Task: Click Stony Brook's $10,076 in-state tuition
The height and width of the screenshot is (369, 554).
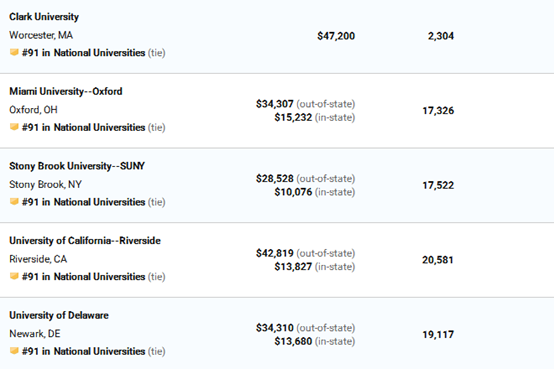Action: [x=293, y=192]
